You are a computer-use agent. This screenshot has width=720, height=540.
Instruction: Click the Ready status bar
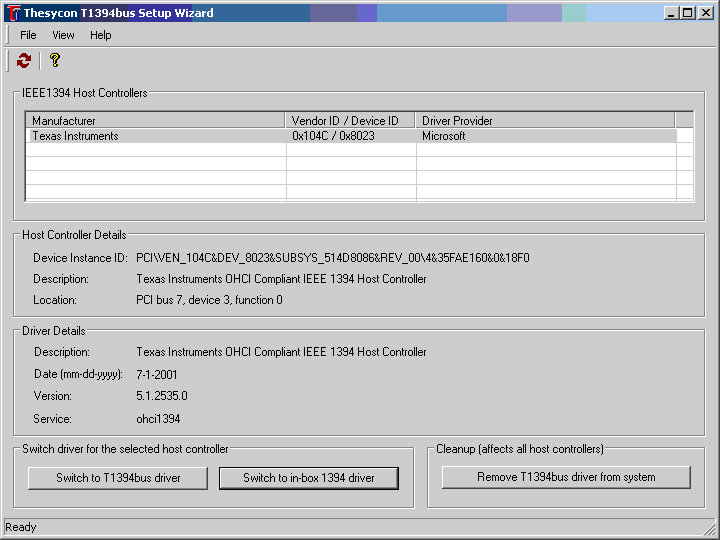pos(21,527)
